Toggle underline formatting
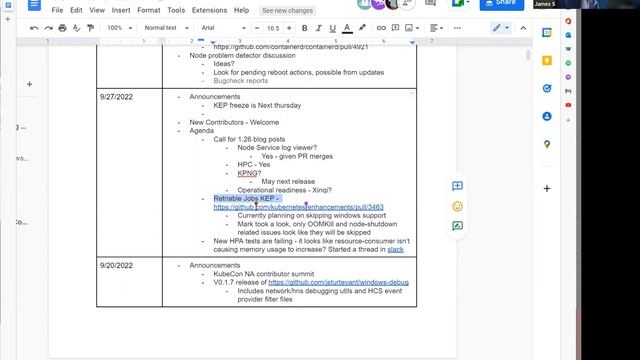The height and width of the screenshot is (360, 640). pos(332,28)
